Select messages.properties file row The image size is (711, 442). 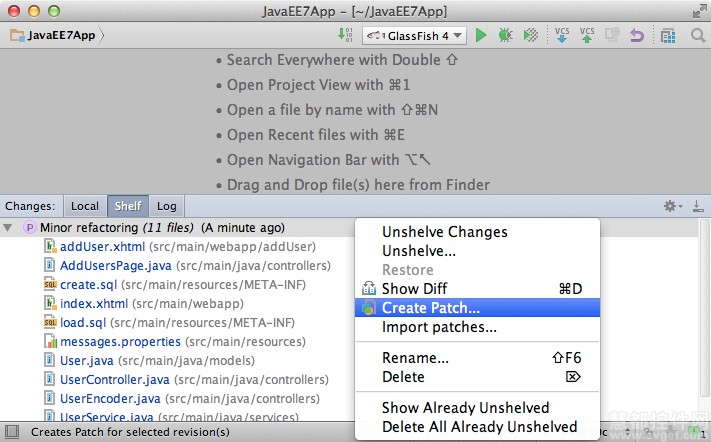click(x=175, y=341)
